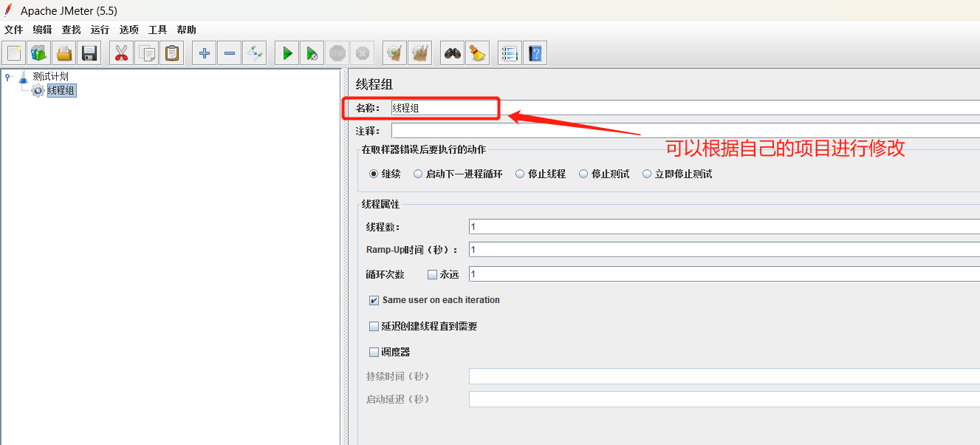Select 启动下一进程循环 radio option
The width and height of the screenshot is (980, 445).
click(418, 174)
